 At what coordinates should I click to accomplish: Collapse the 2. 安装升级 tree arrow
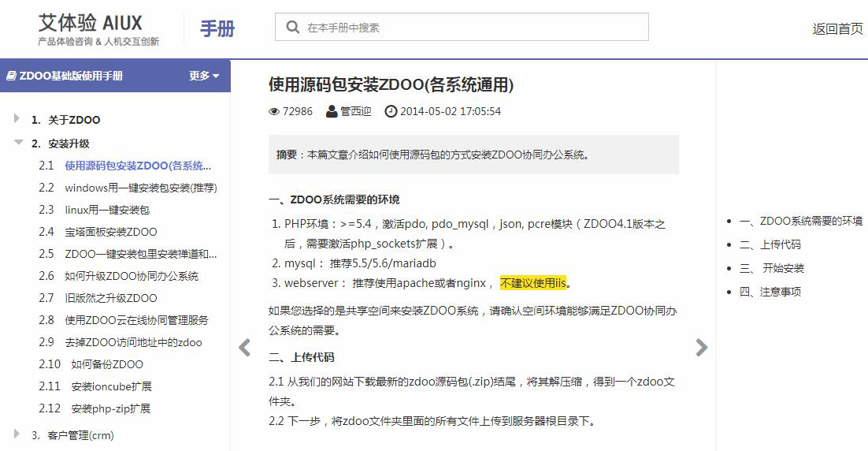click(18, 143)
